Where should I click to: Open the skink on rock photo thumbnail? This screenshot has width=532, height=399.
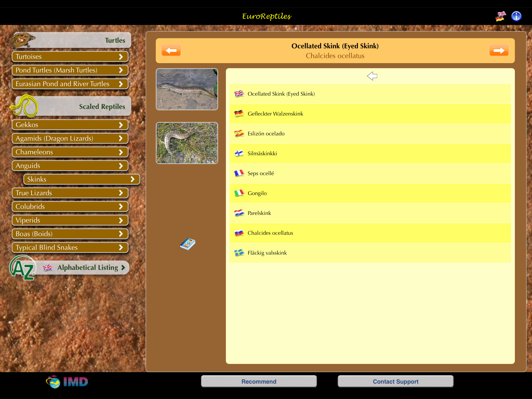coord(187,89)
